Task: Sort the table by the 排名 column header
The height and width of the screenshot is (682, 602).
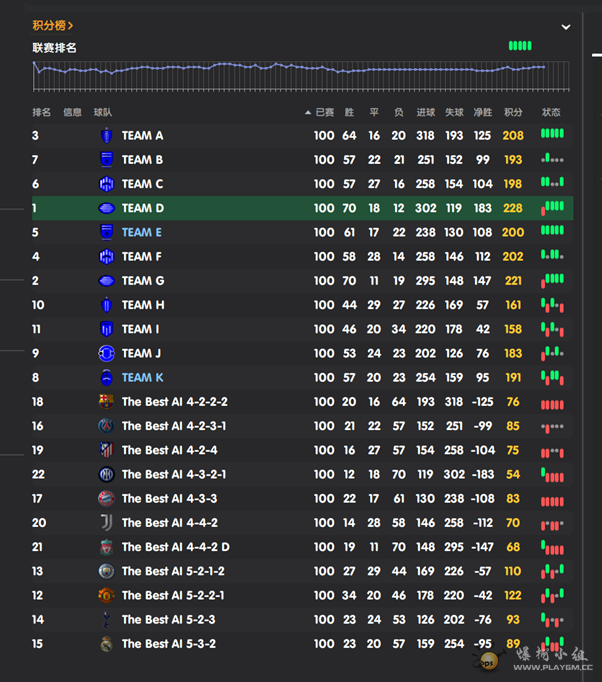Action: click(x=41, y=113)
